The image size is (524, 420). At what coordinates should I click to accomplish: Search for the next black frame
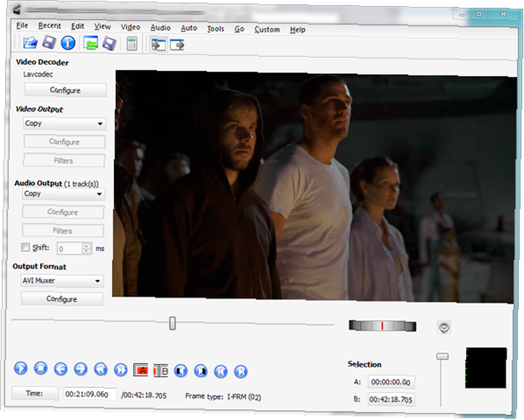pos(201,371)
